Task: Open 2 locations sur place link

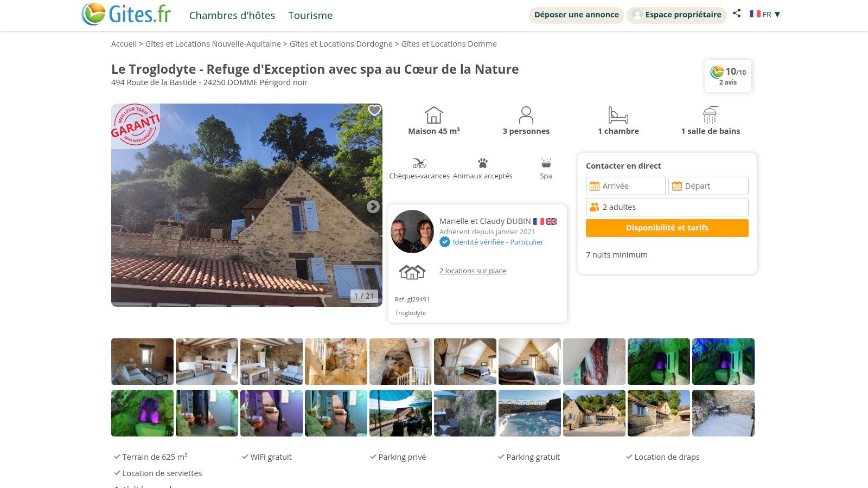Action: pos(473,271)
